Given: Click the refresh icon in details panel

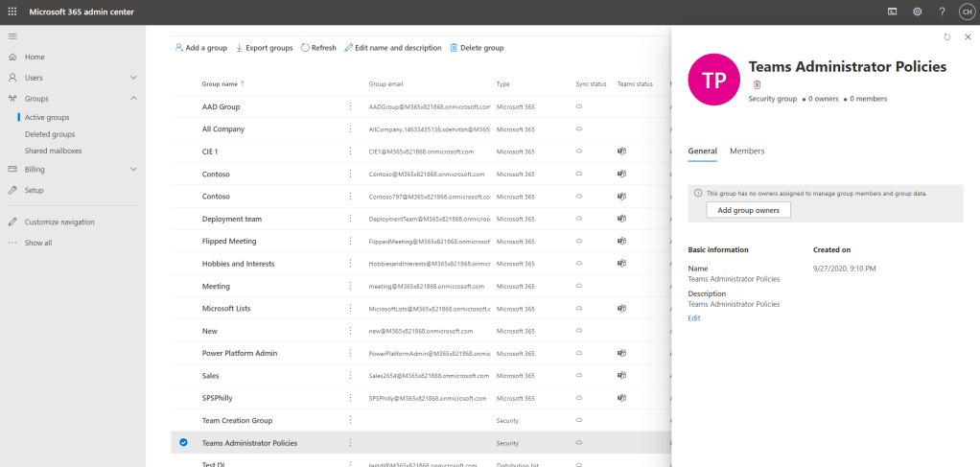Looking at the screenshot, I should click(x=947, y=36).
